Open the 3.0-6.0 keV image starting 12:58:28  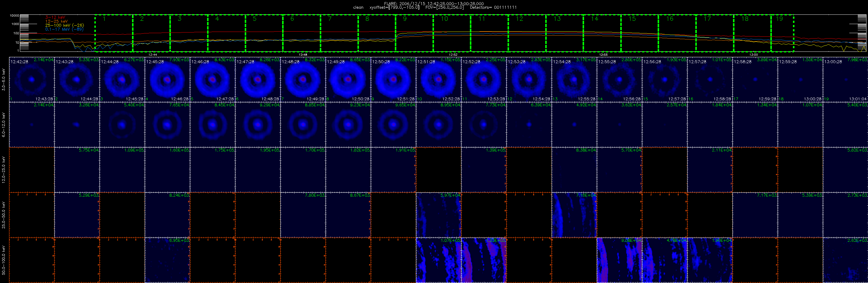pyautogui.click(x=755, y=79)
